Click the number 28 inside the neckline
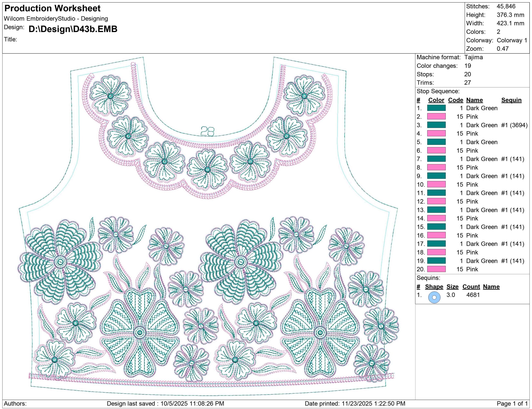The width and height of the screenshot is (532, 409). point(207,131)
